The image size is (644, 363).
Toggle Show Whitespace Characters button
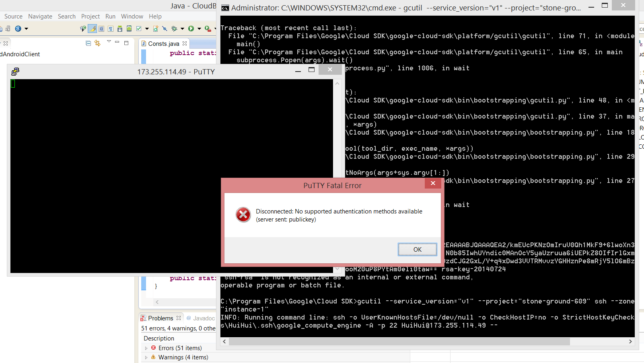coord(111,29)
